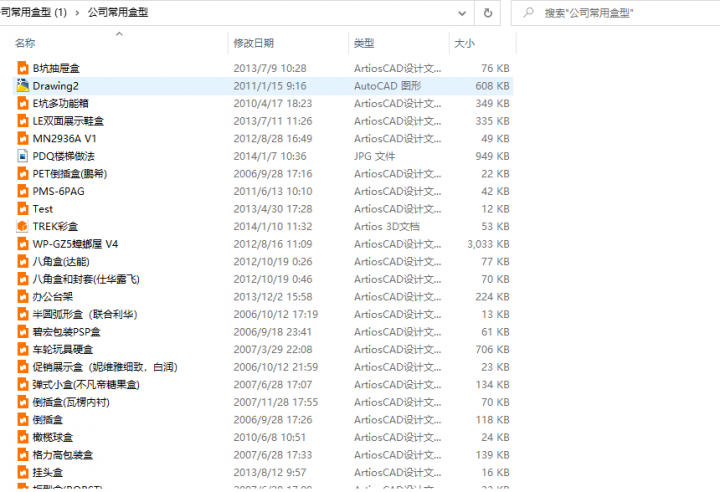
Task: Click the 2014/1/7 10:36 date cell
Action: pos(270,156)
